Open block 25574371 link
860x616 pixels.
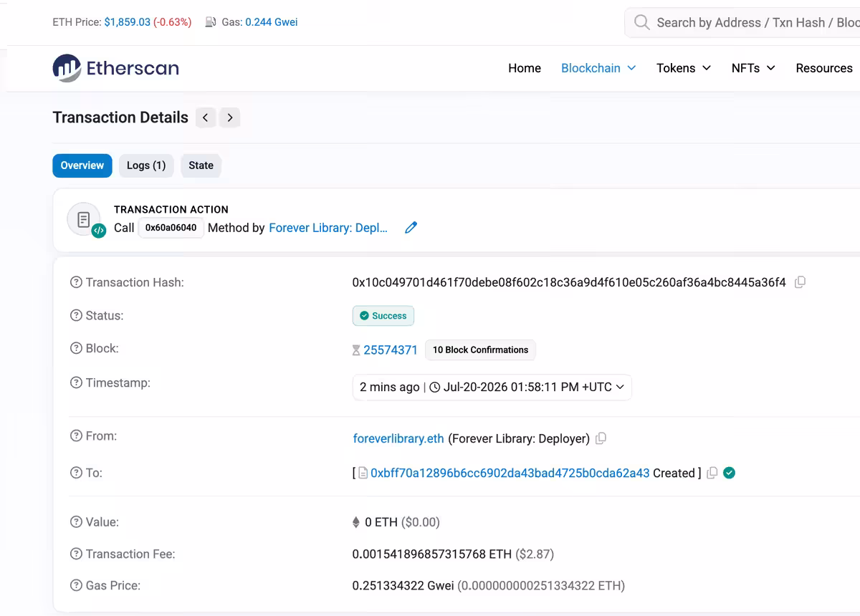pos(390,350)
